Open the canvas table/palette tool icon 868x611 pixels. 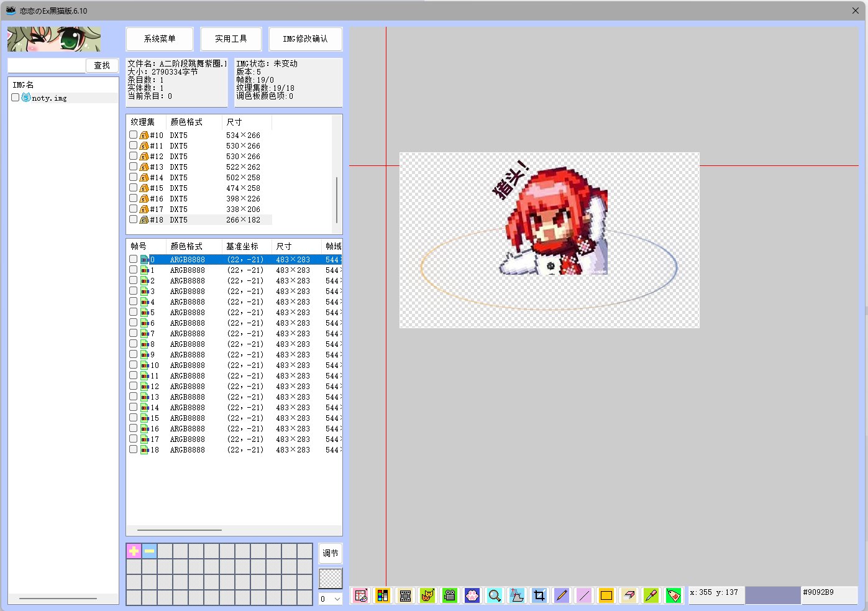pos(360,595)
